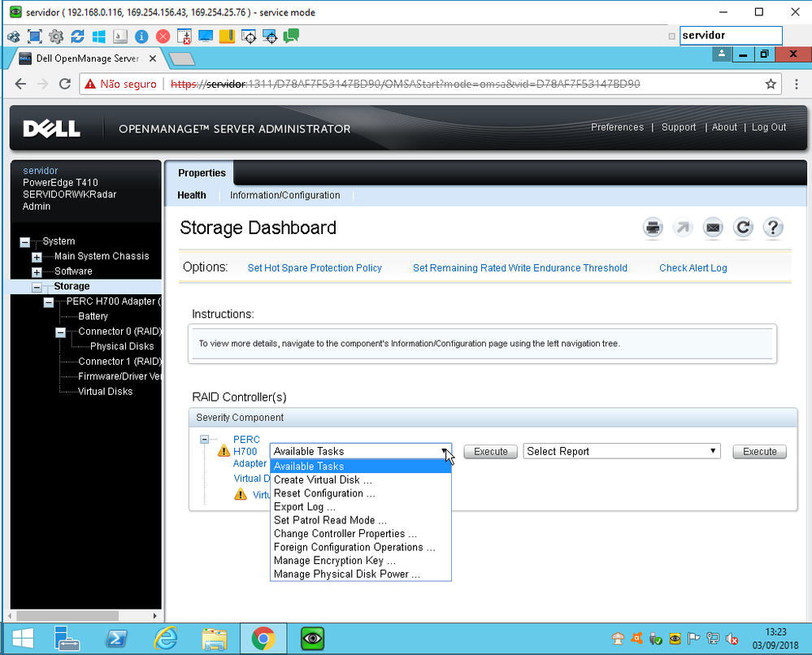The height and width of the screenshot is (655, 812).
Task: Click the Preferences link in header
Action: [617, 128]
